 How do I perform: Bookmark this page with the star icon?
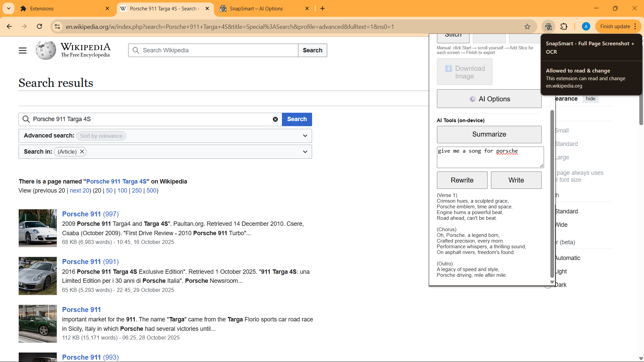[x=527, y=27]
